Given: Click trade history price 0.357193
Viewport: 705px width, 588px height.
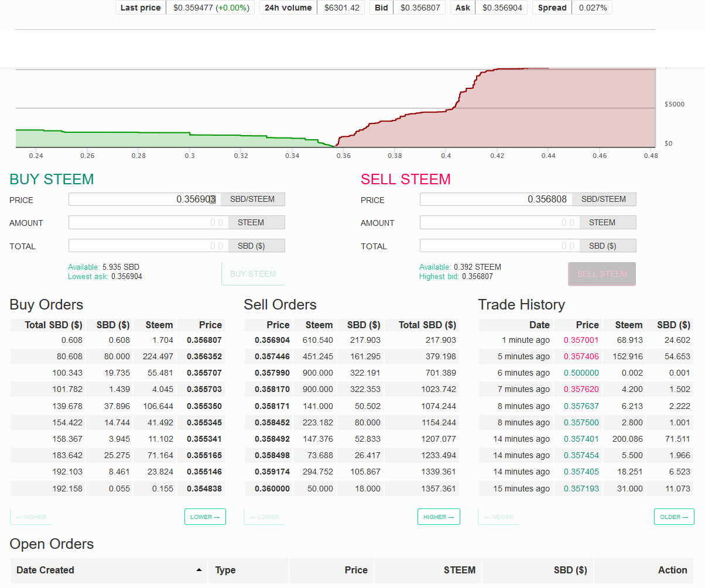Looking at the screenshot, I should [x=581, y=489].
